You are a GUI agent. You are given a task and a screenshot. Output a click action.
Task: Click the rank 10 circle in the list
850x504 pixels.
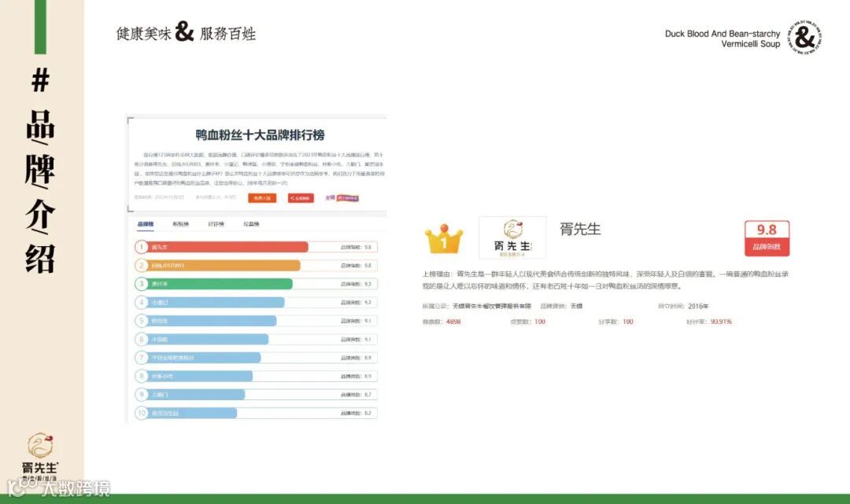pyautogui.click(x=142, y=413)
